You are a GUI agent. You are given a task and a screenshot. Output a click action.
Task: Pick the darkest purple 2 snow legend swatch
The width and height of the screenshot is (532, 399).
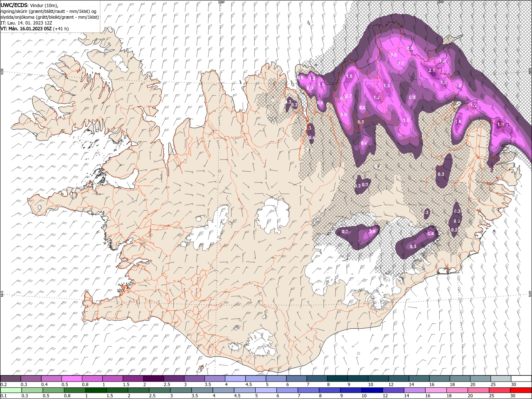(x=153, y=379)
